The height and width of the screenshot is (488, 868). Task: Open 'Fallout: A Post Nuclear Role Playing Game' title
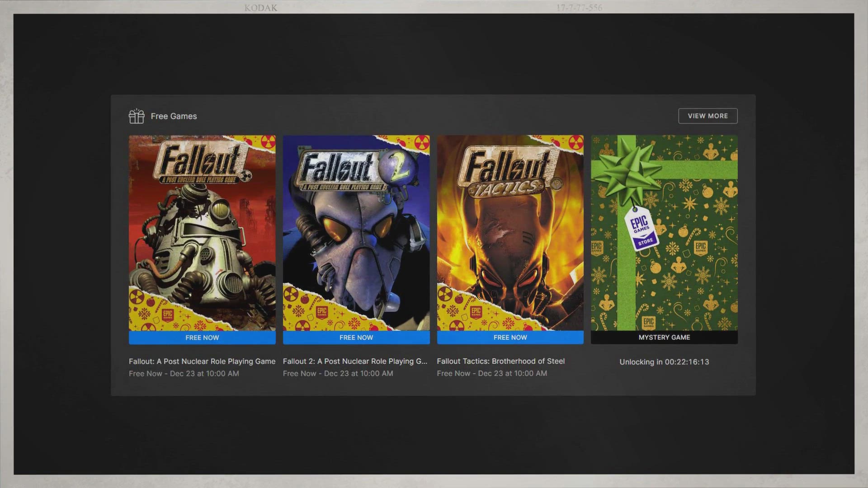click(202, 361)
